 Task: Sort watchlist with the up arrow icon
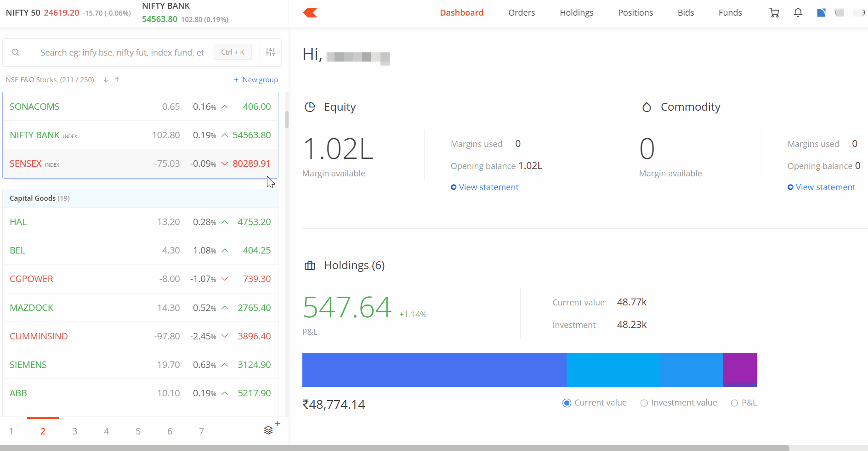[x=117, y=80]
